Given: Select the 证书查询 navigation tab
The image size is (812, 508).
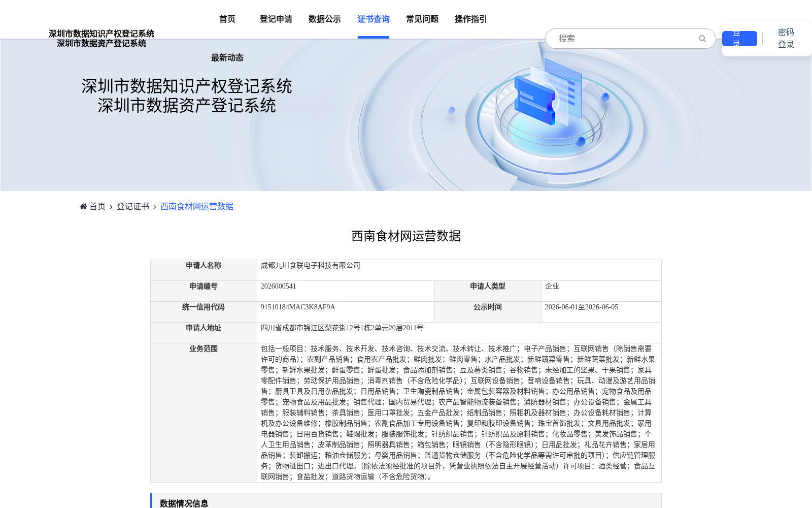Looking at the screenshot, I should (x=374, y=19).
